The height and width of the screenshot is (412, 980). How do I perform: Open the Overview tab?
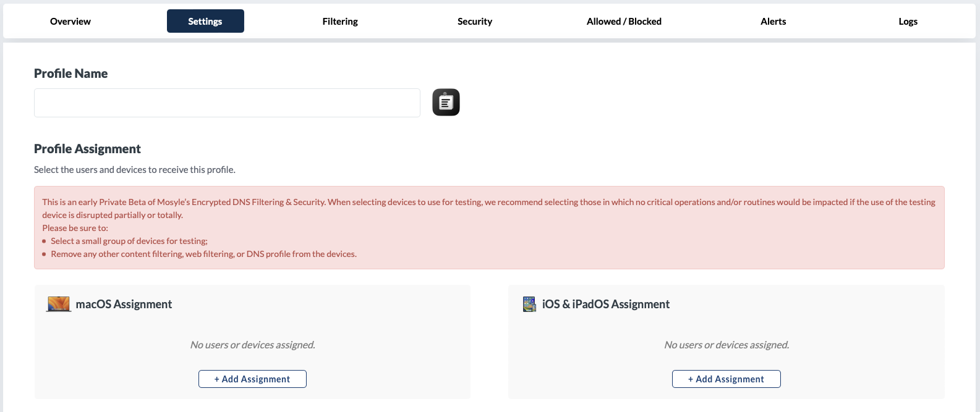[70, 22]
